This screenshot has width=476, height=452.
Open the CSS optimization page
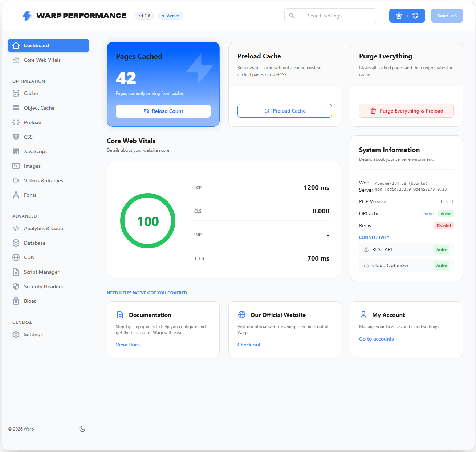click(x=48, y=137)
